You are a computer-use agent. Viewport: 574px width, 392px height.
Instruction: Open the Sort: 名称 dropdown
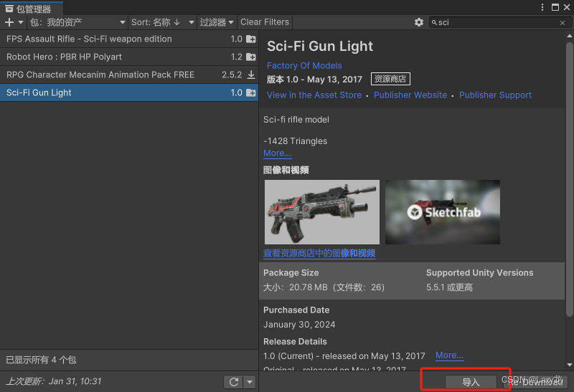point(163,22)
